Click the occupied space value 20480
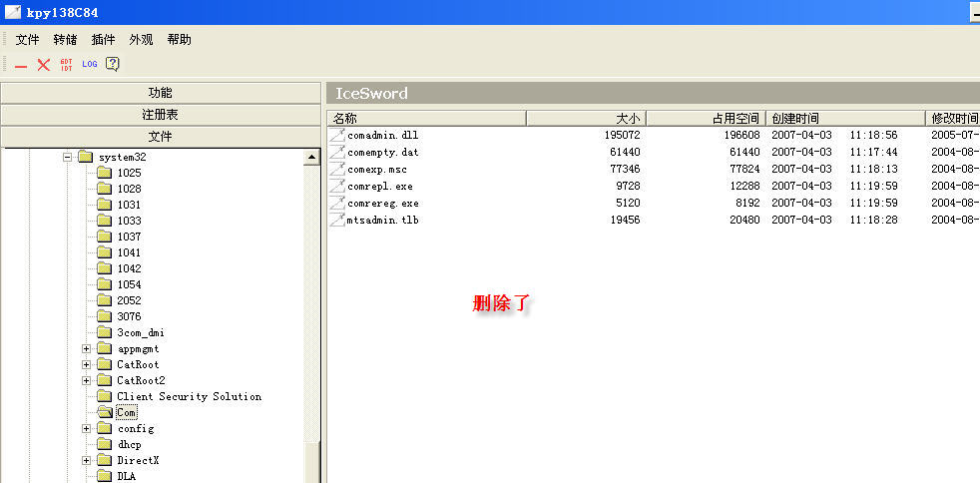980x483 pixels. point(745,220)
